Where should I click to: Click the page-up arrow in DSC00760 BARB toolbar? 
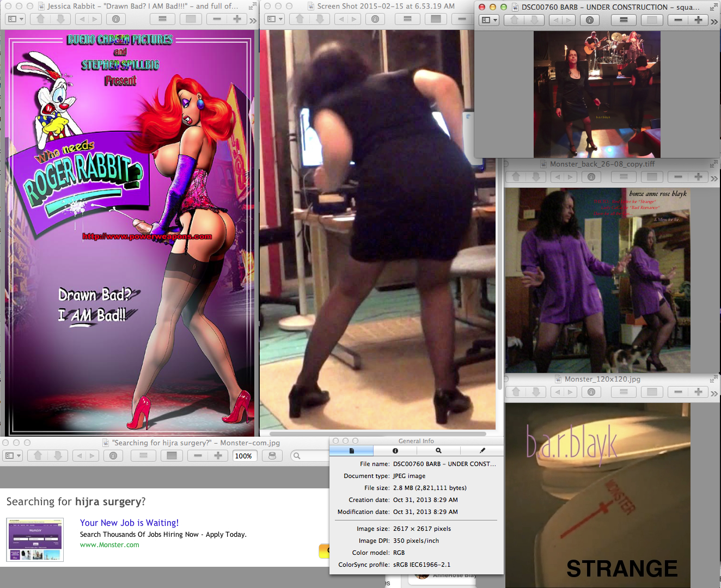click(514, 20)
